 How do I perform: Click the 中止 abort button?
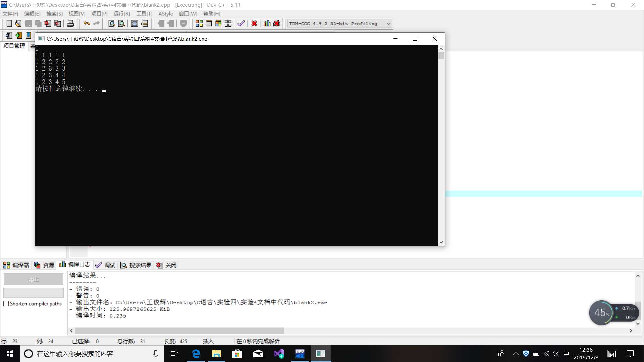[34, 279]
